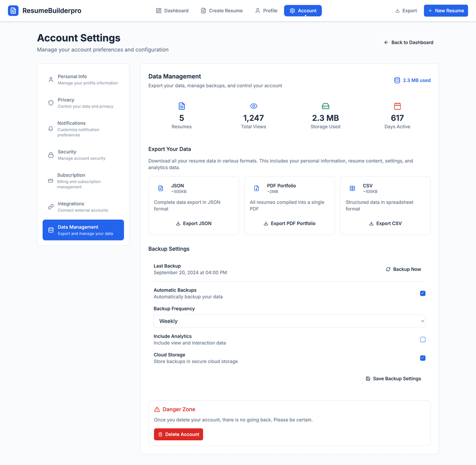Switch to the Dashboard tab
The height and width of the screenshot is (465, 476).
click(172, 10)
